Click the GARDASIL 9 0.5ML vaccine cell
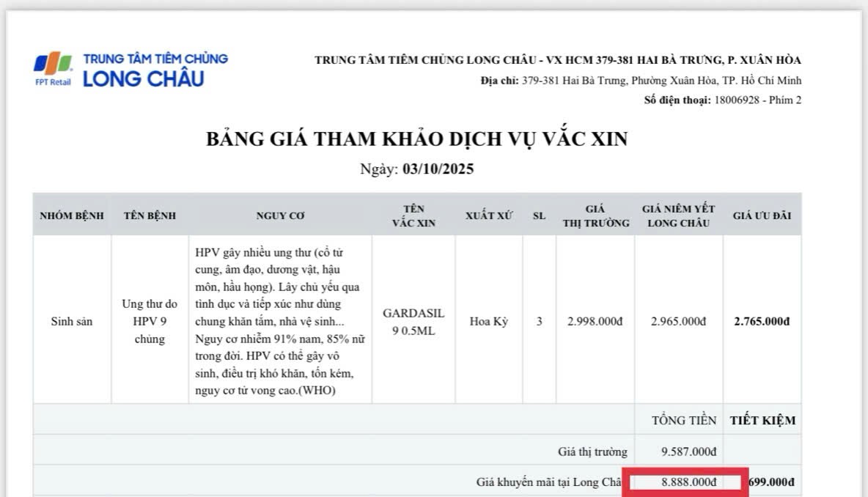The height and width of the screenshot is (497, 868). point(413,321)
